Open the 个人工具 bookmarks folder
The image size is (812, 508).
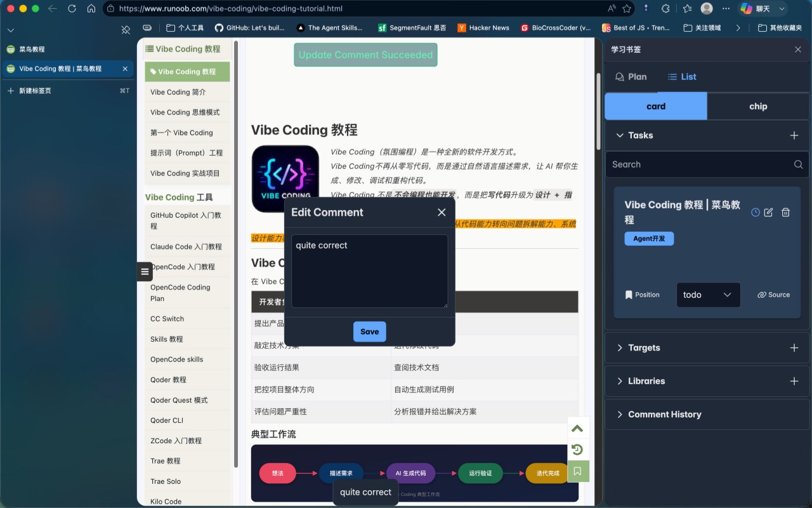(185, 28)
